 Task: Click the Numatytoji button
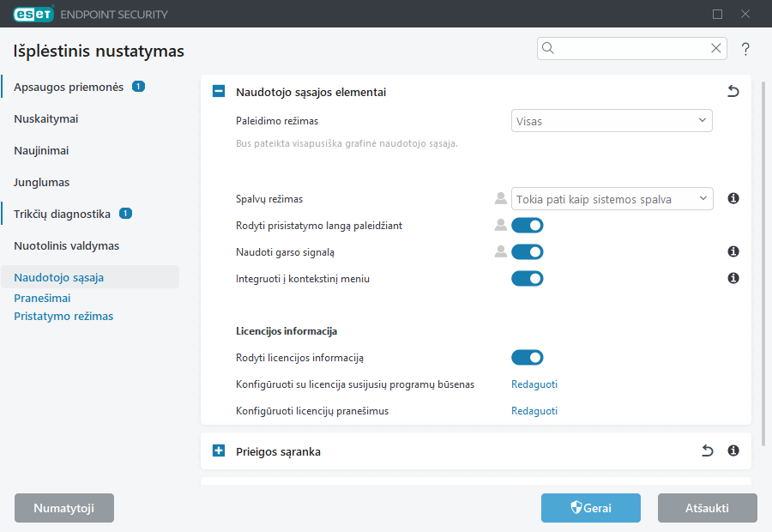click(64, 508)
